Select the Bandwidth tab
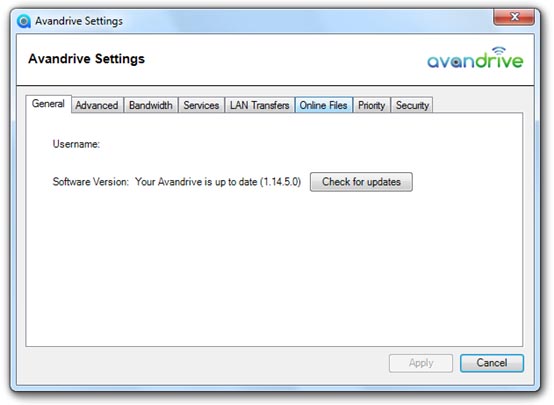The height and width of the screenshot is (405, 554). click(x=151, y=105)
